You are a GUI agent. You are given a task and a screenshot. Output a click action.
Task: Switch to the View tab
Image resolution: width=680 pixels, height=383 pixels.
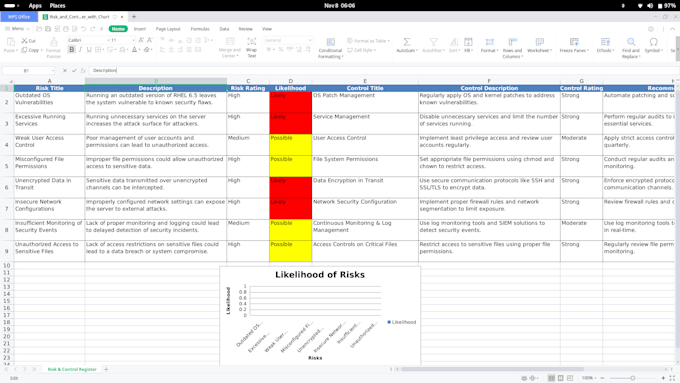pos(267,29)
